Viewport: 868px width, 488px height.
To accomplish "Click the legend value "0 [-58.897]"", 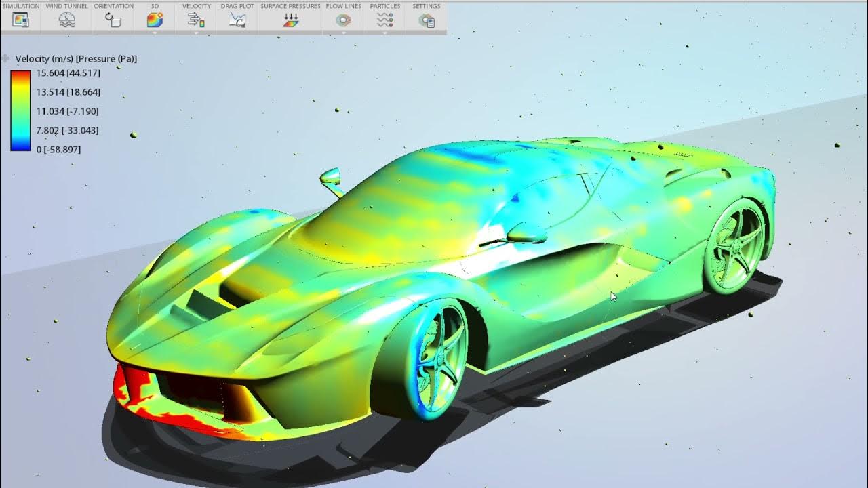I will pos(58,149).
